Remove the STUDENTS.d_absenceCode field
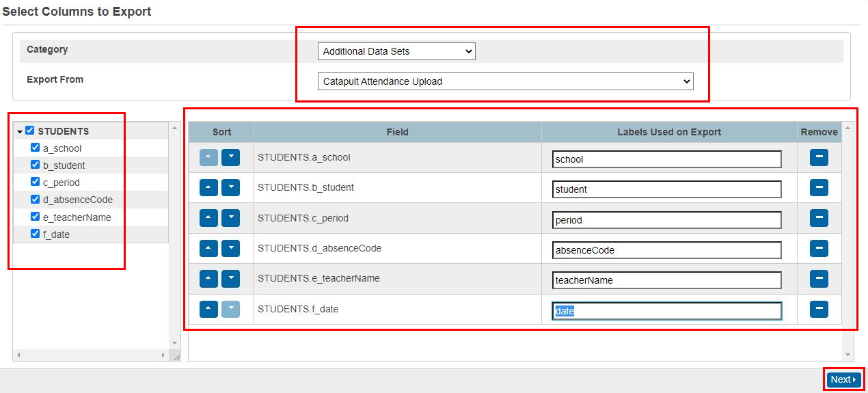868x393 pixels. pos(819,249)
